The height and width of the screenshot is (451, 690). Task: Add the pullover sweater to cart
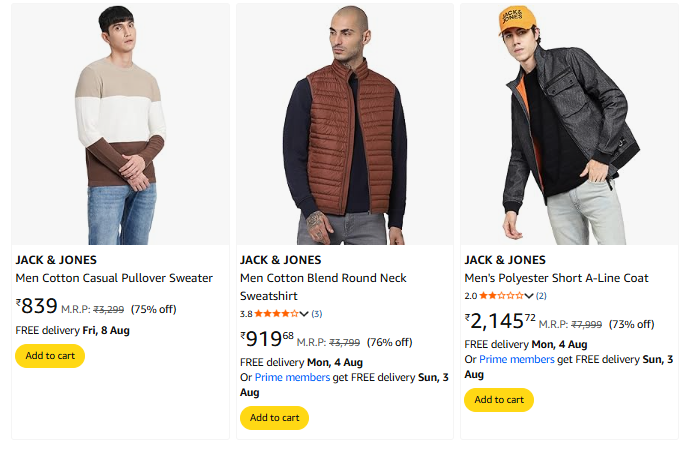50,356
